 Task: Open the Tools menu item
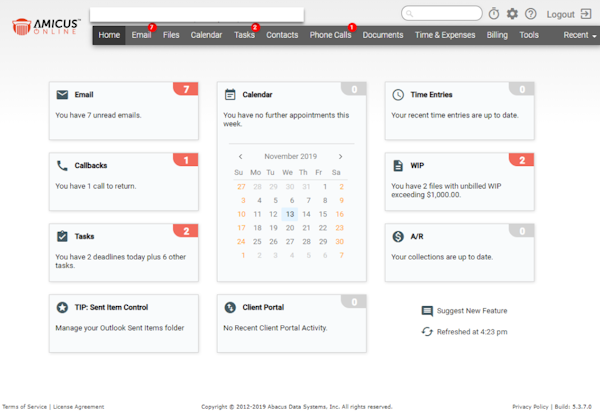[529, 35]
